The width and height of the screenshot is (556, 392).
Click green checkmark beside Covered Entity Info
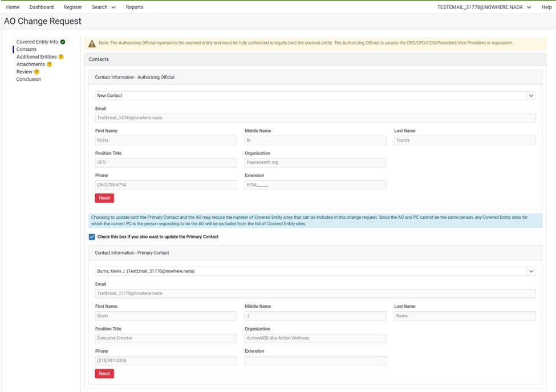point(63,42)
